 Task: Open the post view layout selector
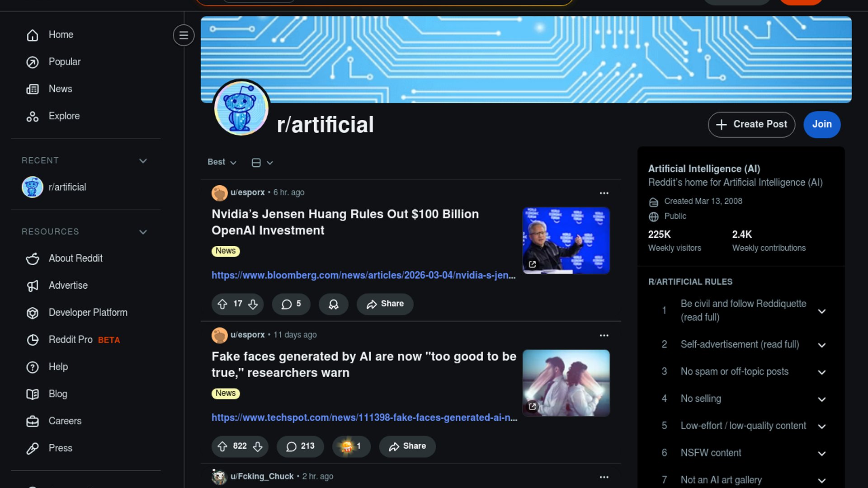[262, 163]
